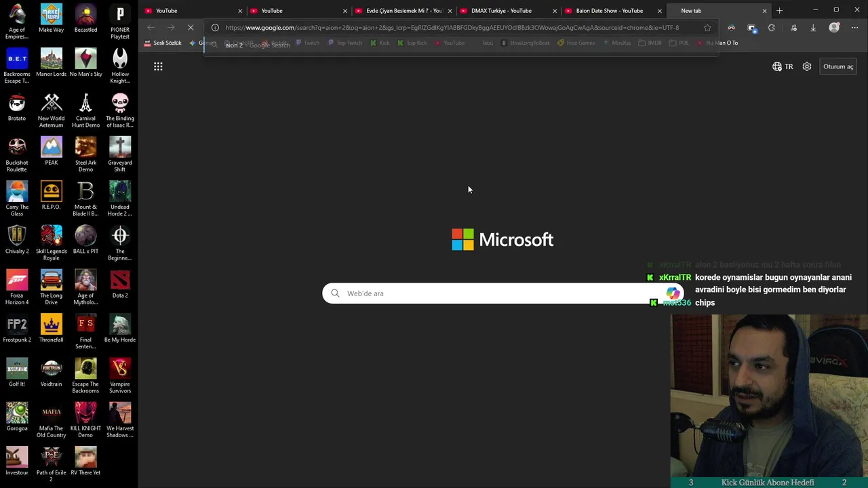Select the Thronefall desktop icon
Image resolution: width=868 pixels, height=488 pixels.
51,328
